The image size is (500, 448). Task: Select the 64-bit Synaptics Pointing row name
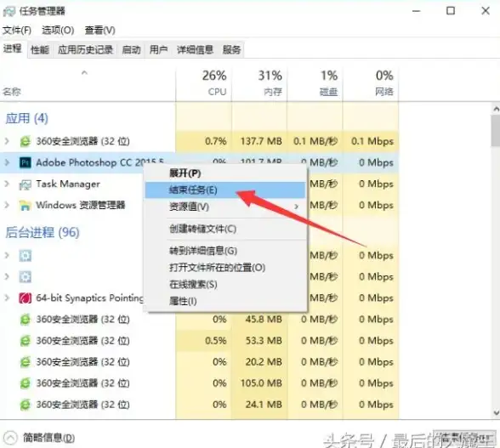(89, 298)
